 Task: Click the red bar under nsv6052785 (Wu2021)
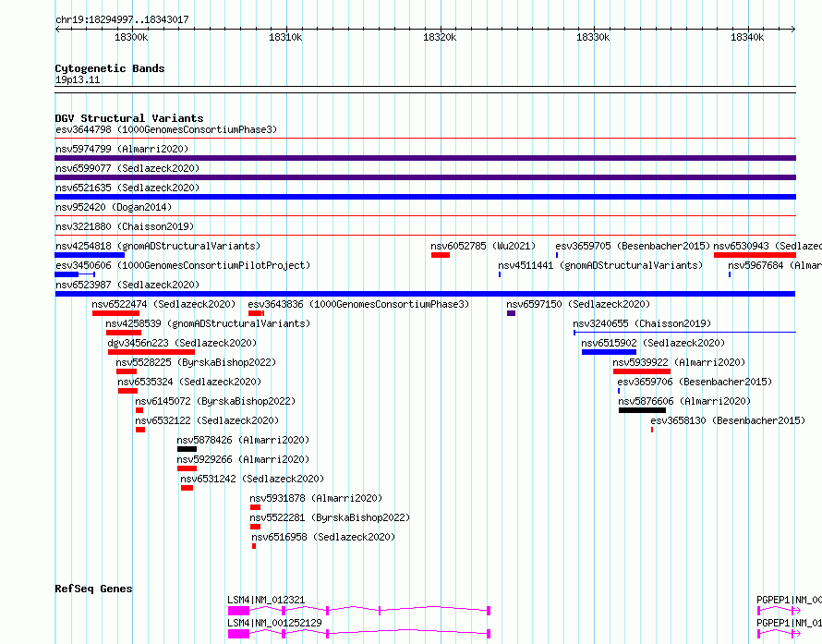pos(441,255)
